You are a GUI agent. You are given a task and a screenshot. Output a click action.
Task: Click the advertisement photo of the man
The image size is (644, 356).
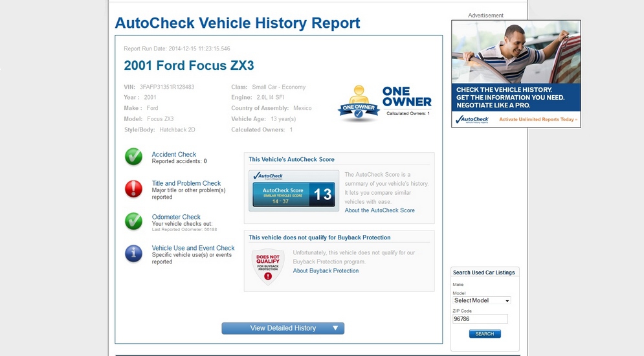516,52
